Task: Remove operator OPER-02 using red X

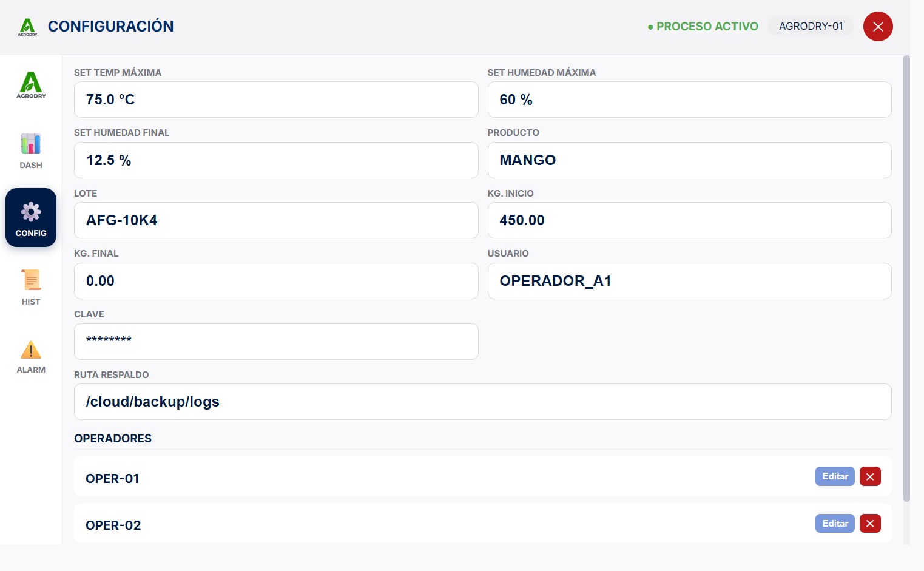Action: 870,523
